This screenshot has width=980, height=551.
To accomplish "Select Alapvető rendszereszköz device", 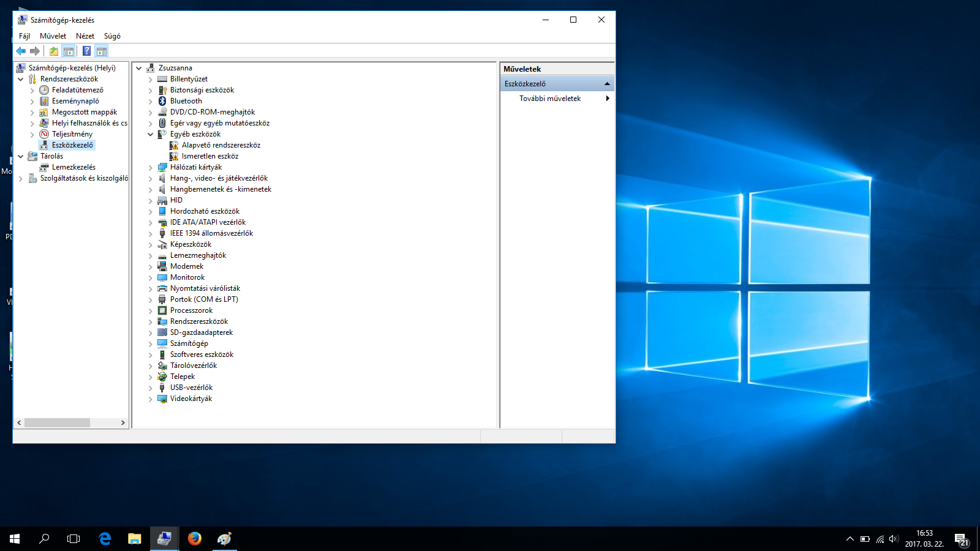I will tap(221, 145).
